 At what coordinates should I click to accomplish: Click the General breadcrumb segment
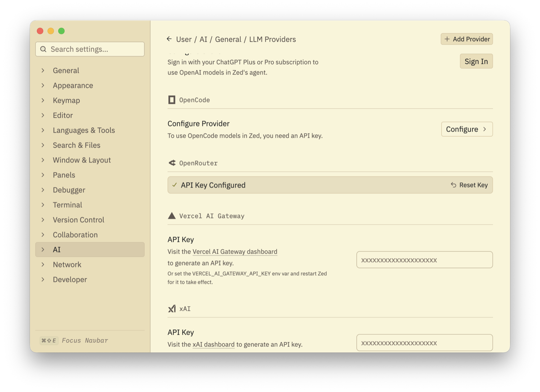click(228, 39)
